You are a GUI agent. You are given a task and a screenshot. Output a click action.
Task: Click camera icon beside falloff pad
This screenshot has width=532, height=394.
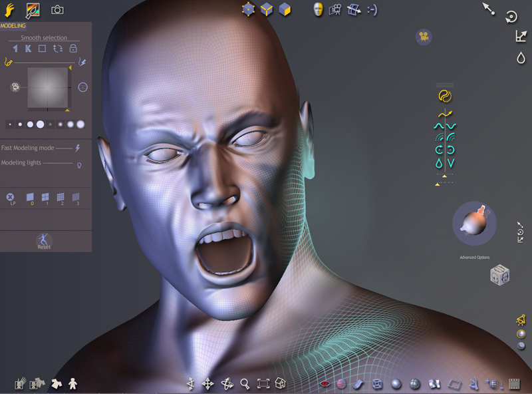(x=15, y=87)
